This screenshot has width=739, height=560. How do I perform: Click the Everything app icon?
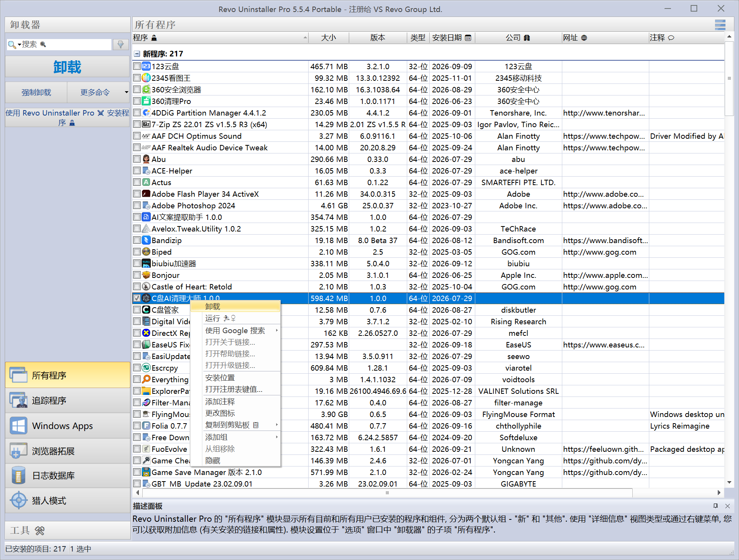(146, 379)
